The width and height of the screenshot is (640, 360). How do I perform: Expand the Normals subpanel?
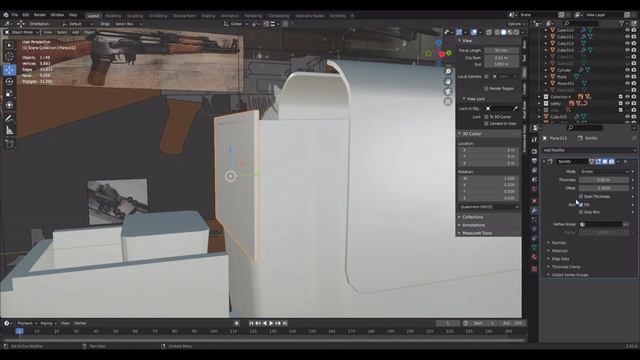(558, 243)
